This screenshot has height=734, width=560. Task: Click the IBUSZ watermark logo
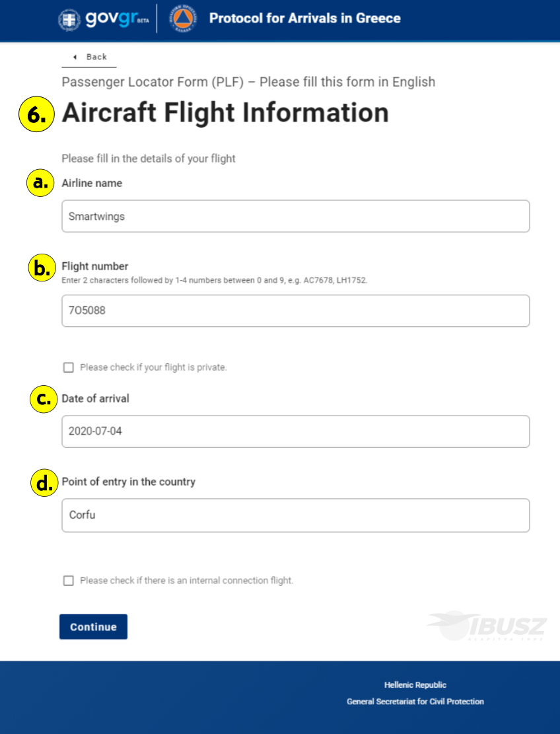[487, 626]
